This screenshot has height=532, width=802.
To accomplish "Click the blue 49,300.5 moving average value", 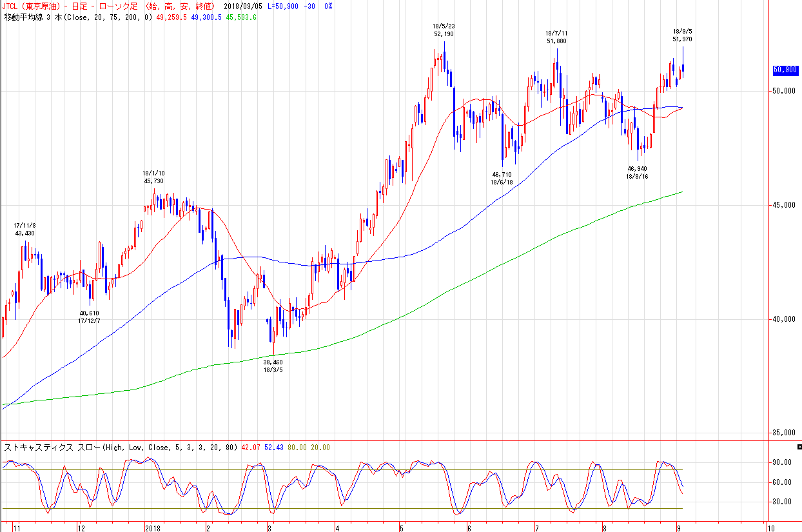I will click(206, 17).
